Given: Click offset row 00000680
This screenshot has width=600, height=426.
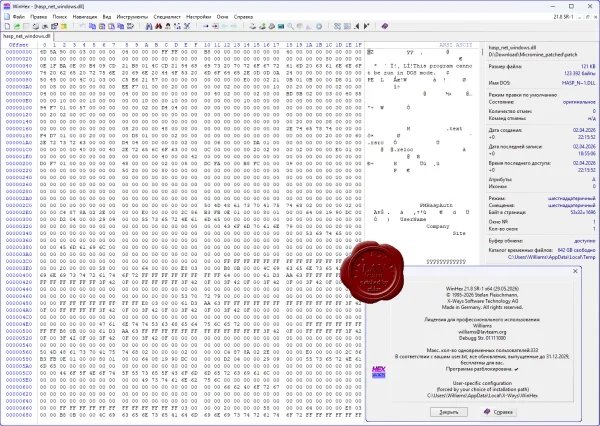Looking at the screenshot, I should [19, 415].
